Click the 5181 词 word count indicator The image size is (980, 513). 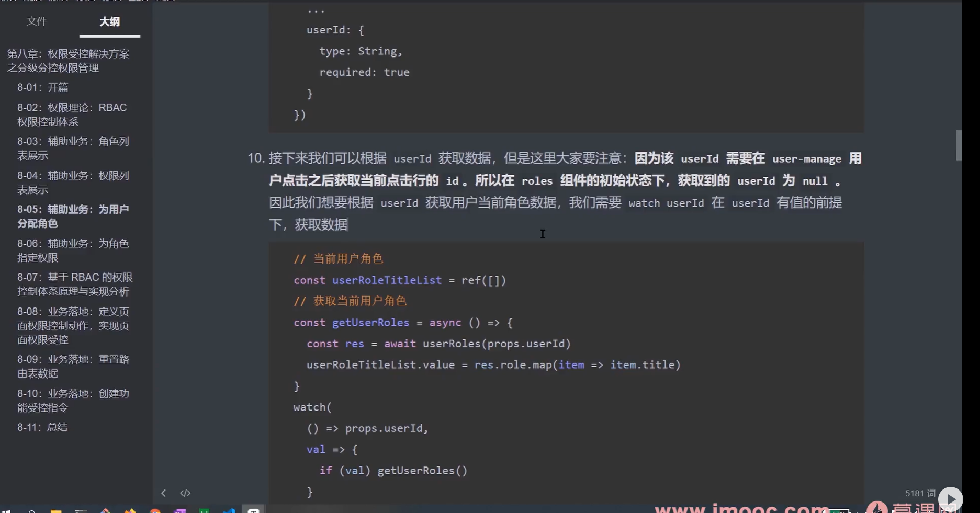[919, 493]
